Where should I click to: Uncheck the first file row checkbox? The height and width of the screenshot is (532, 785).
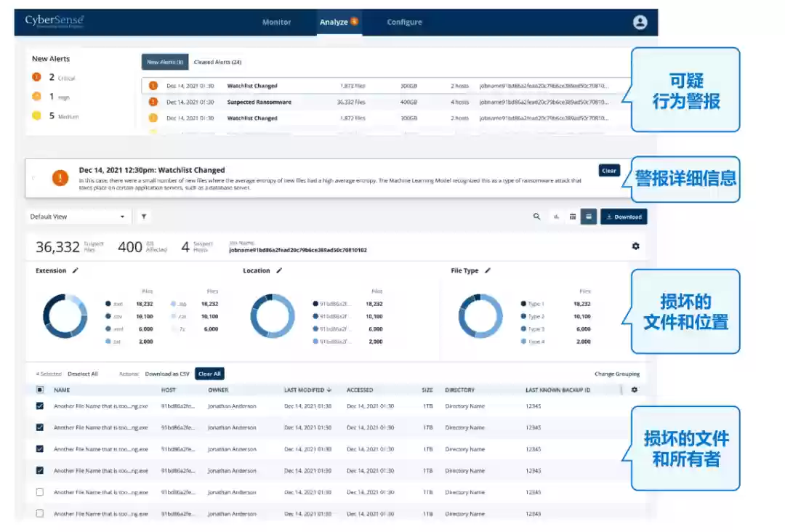tap(40, 406)
